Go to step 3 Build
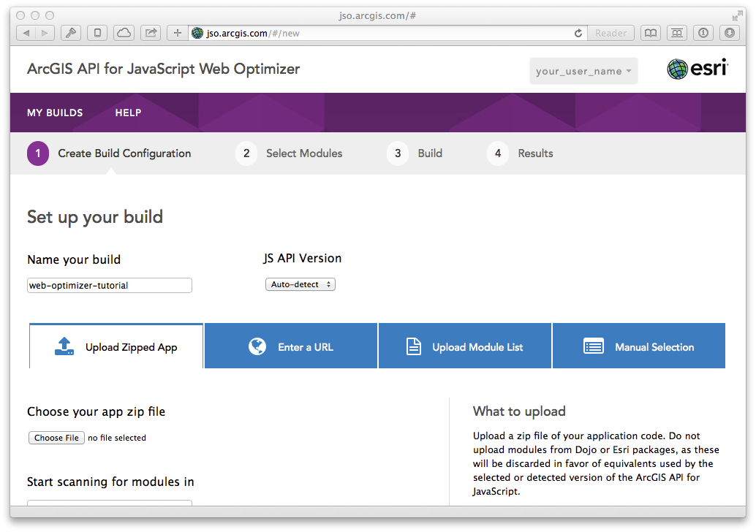 tap(415, 153)
